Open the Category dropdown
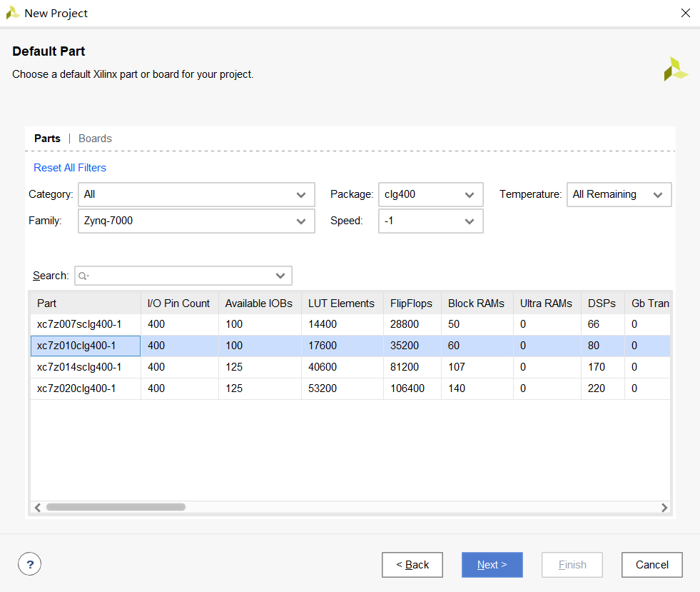This screenshot has height=592, width=700. coord(196,194)
